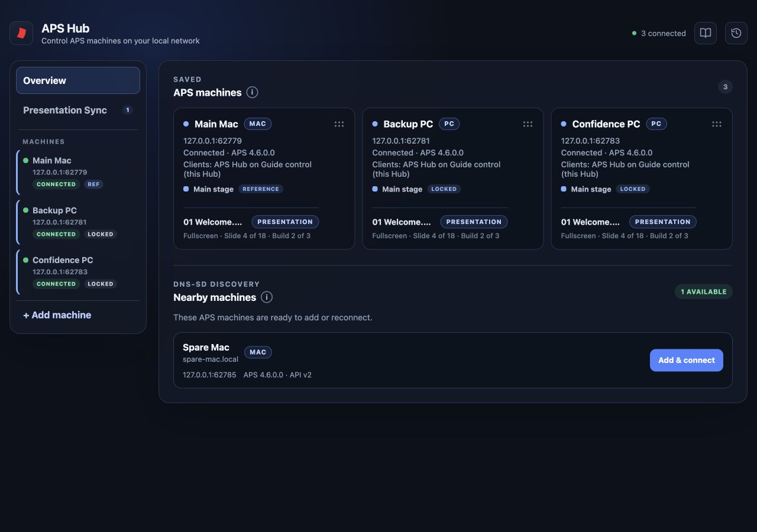Switch to Presentation Sync tab
757x532 pixels.
point(78,110)
